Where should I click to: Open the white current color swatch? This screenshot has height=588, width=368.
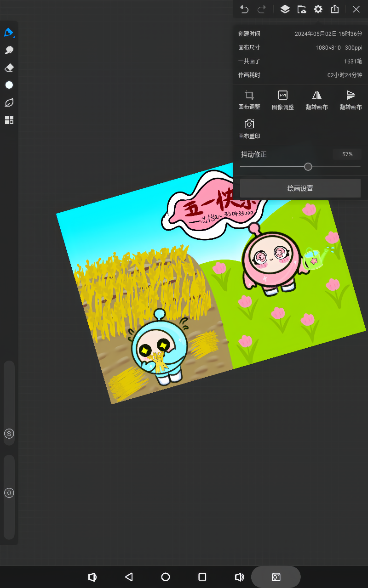point(9,85)
